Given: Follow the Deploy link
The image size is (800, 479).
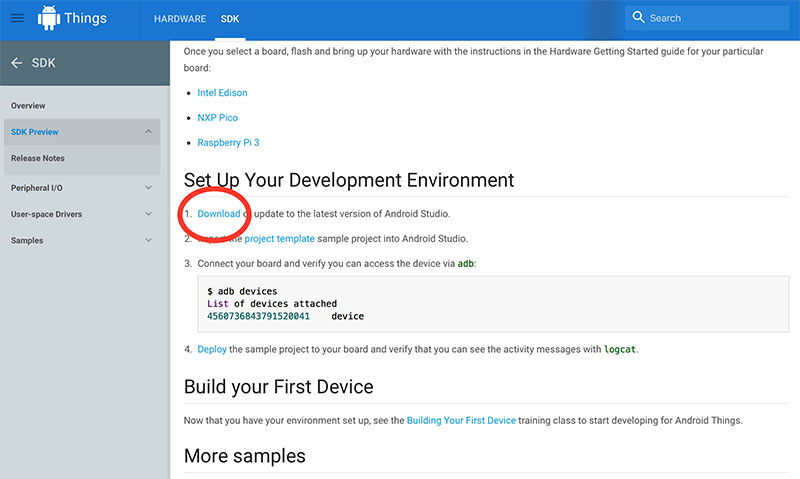Looking at the screenshot, I should click(211, 349).
